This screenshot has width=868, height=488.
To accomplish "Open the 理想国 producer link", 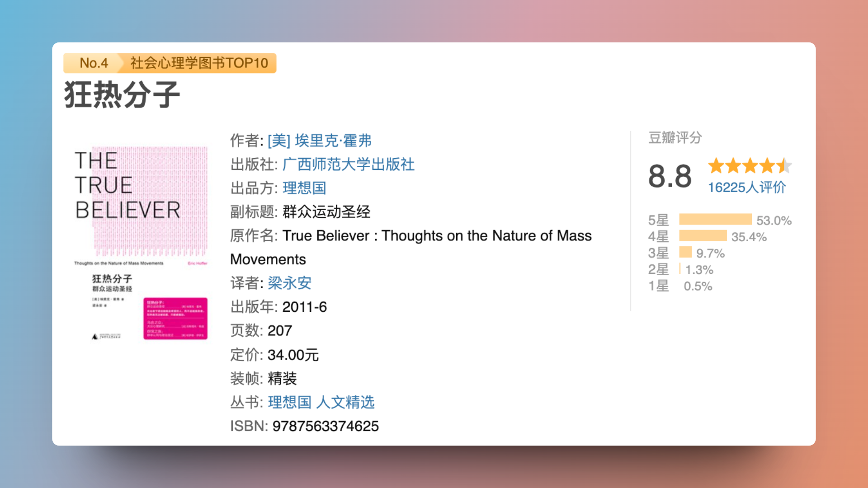I will click(304, 188).
